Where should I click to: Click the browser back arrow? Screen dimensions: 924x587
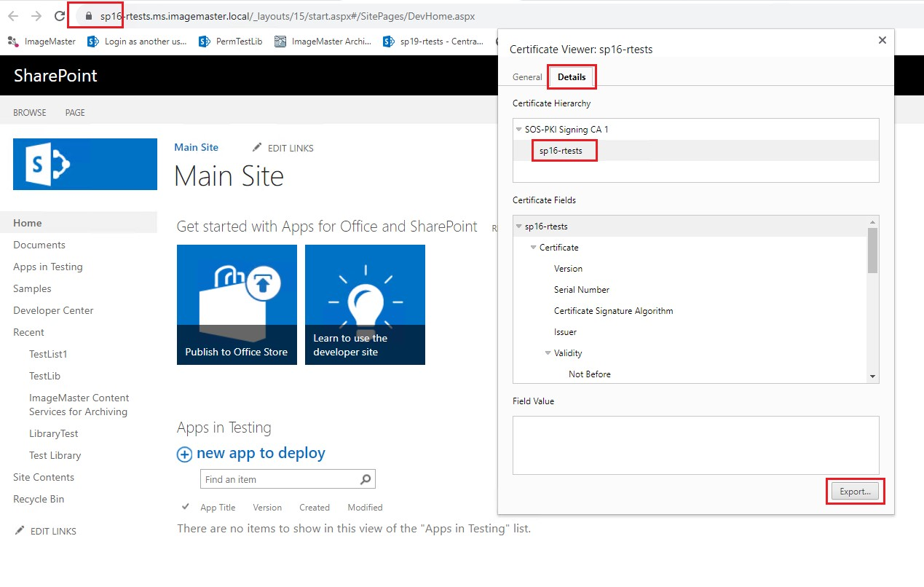pos(15,15)
